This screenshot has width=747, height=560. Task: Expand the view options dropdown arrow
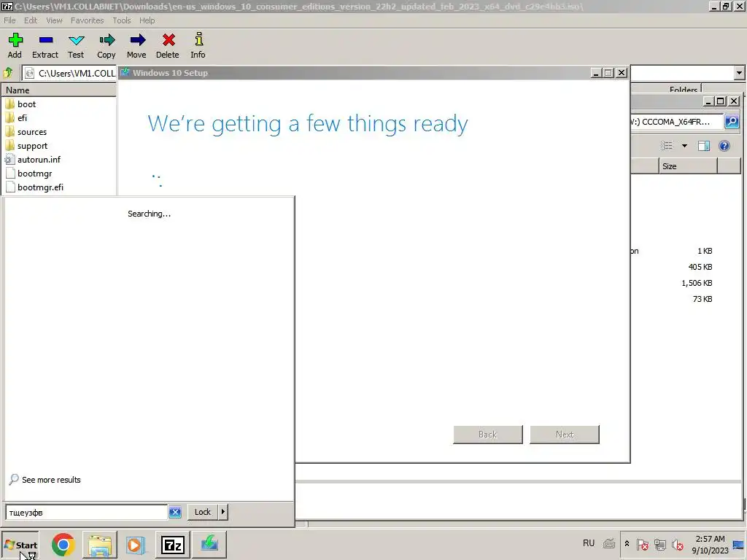point(684,146)
